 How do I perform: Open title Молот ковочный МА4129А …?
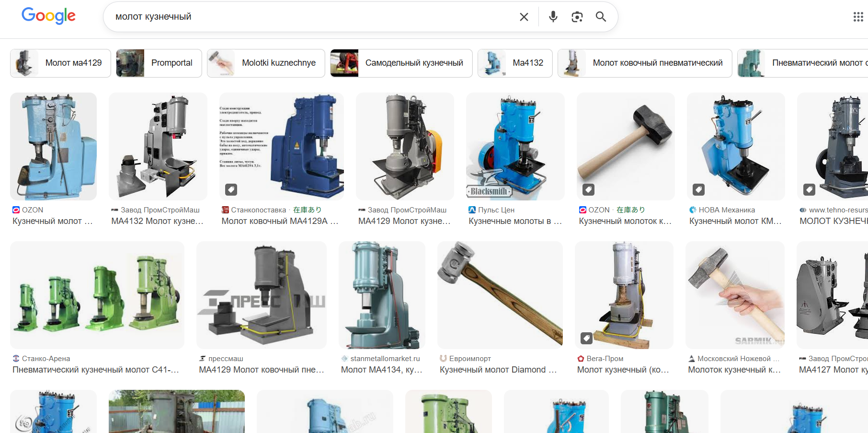[280, 221]
